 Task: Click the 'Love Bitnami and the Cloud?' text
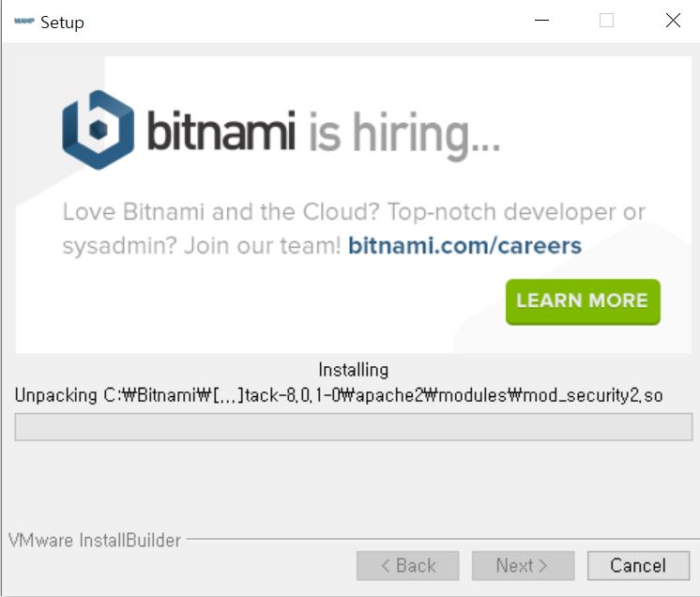pos(221,211)
